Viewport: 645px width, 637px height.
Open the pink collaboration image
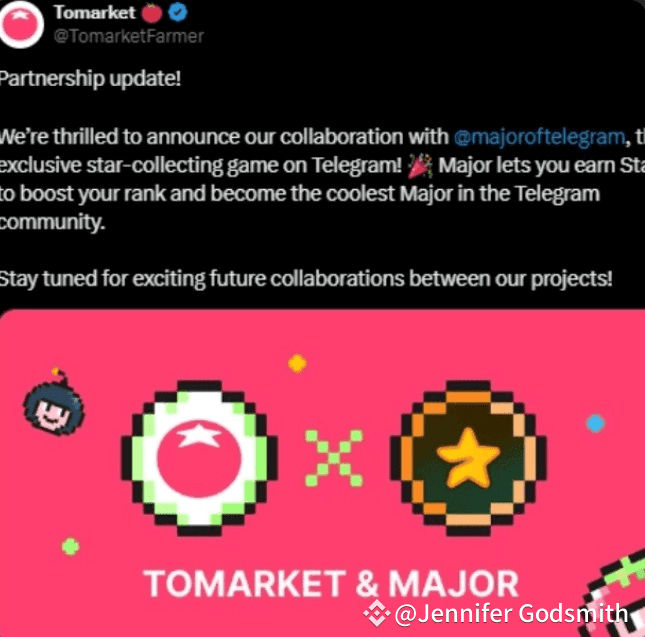pyautogui.click(x=322, y=473)
